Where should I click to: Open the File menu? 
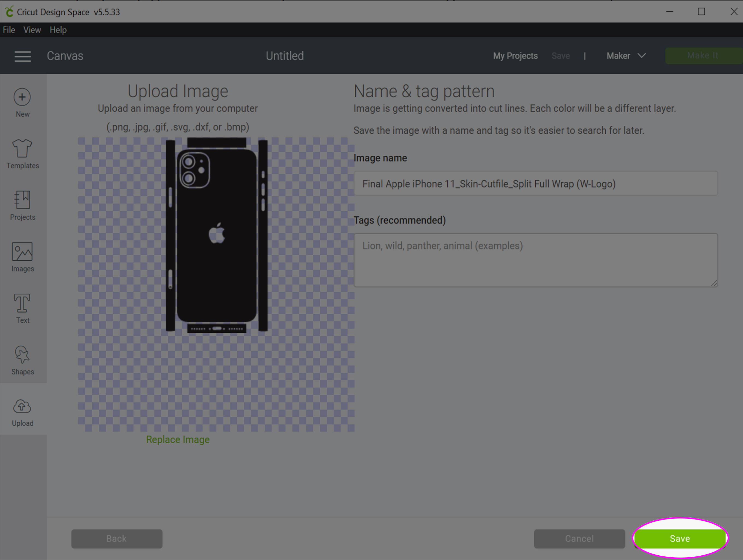[9, 30]
